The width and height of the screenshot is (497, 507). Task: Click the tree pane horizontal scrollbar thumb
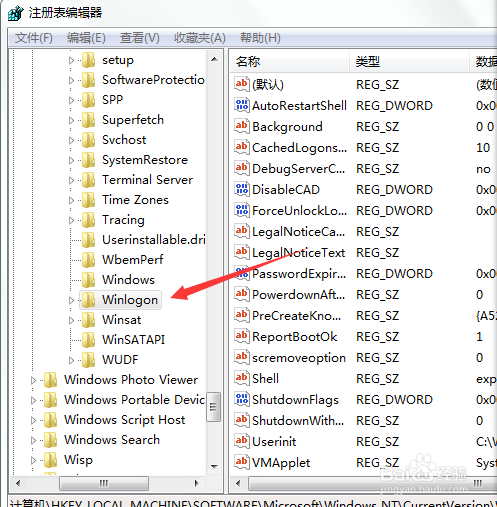coord(104,483)
